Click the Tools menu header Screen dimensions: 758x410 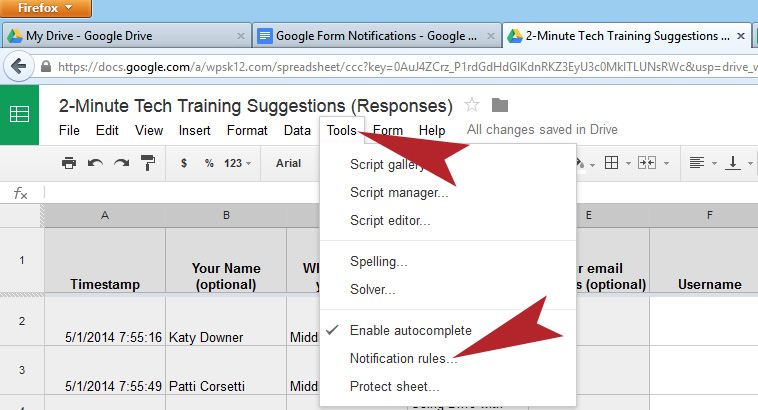342,131
